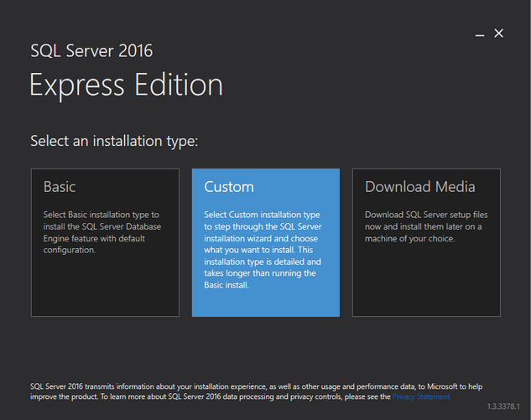Choose the Custom installation type tile
This screenshot has width=531, height=420.
(x=266, y=242)
